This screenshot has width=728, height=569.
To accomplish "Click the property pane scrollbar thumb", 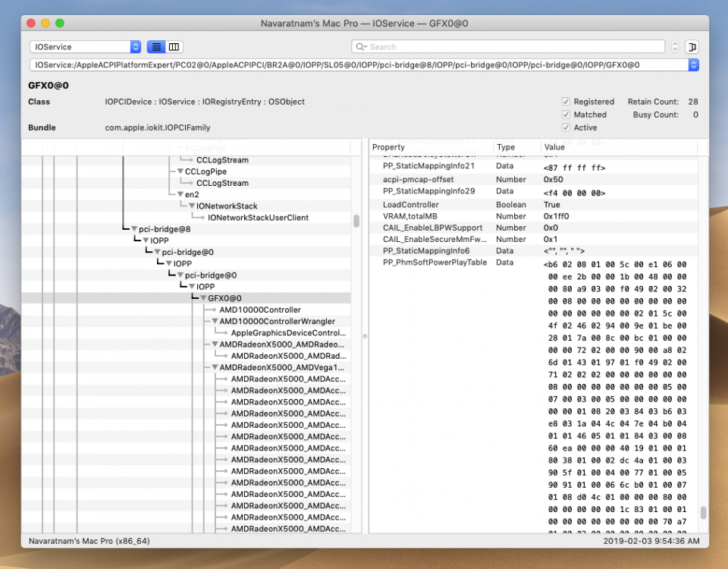I will tap(704, 512).
